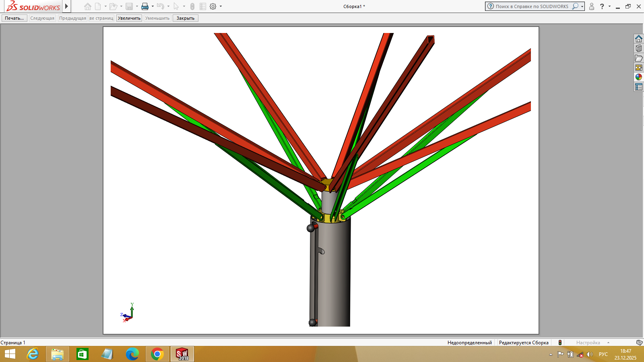The image size is (644, 362).
Task: Open the search type dropdown arrow
Action: pos(582,6)
